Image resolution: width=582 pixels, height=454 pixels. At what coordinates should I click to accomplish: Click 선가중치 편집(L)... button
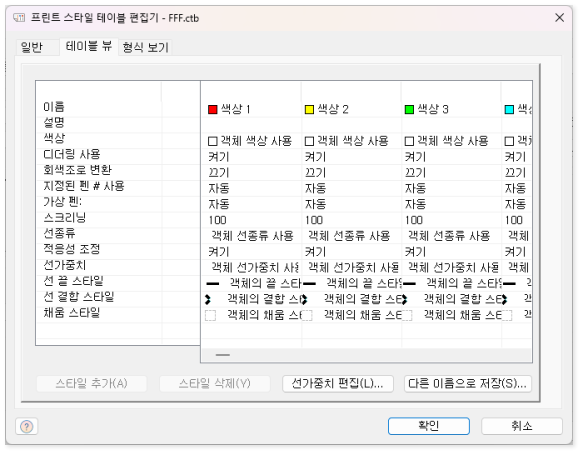[x=338, y=383]
